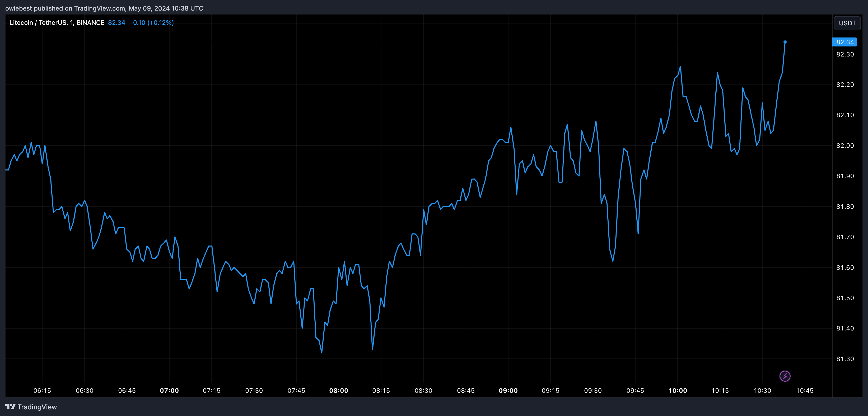Click the 82.30 price scale label
Screen dimensions: 868x416
pos(845,54)
